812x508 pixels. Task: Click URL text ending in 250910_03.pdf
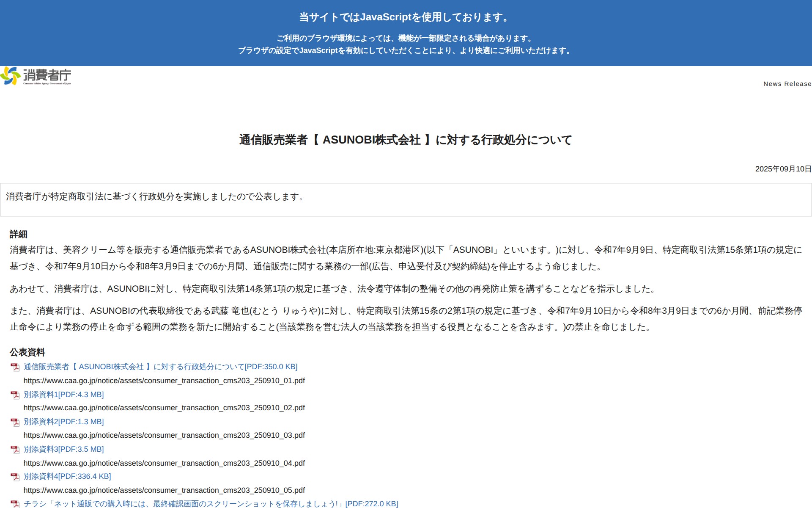pos(164,435)
